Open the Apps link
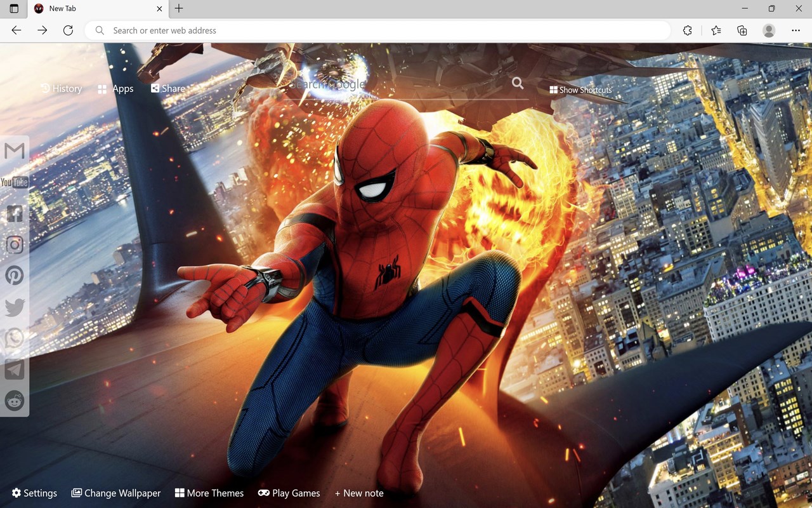 tap(115, 89)
